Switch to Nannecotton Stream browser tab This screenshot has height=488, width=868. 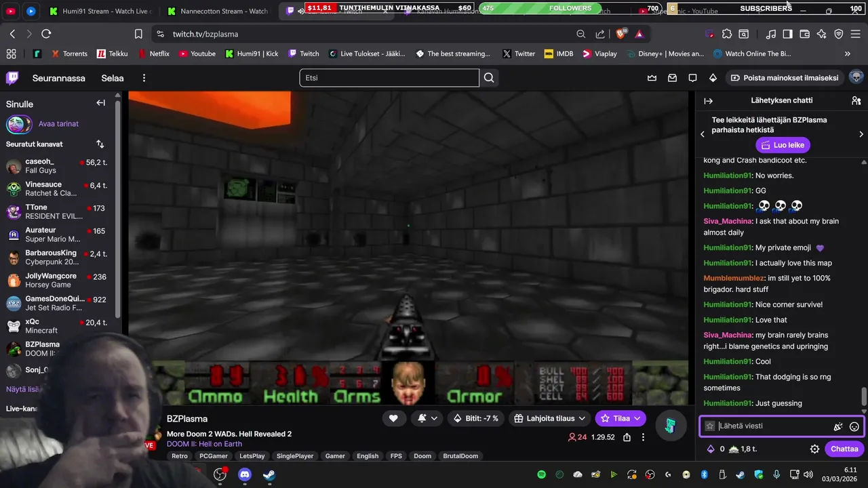click(x=218, y=11)
